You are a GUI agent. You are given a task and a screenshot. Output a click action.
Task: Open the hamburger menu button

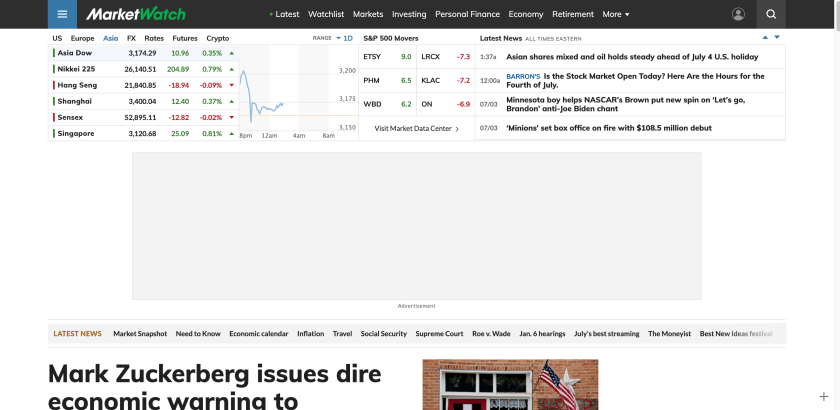pyautogui.click(x=62, y=14)
